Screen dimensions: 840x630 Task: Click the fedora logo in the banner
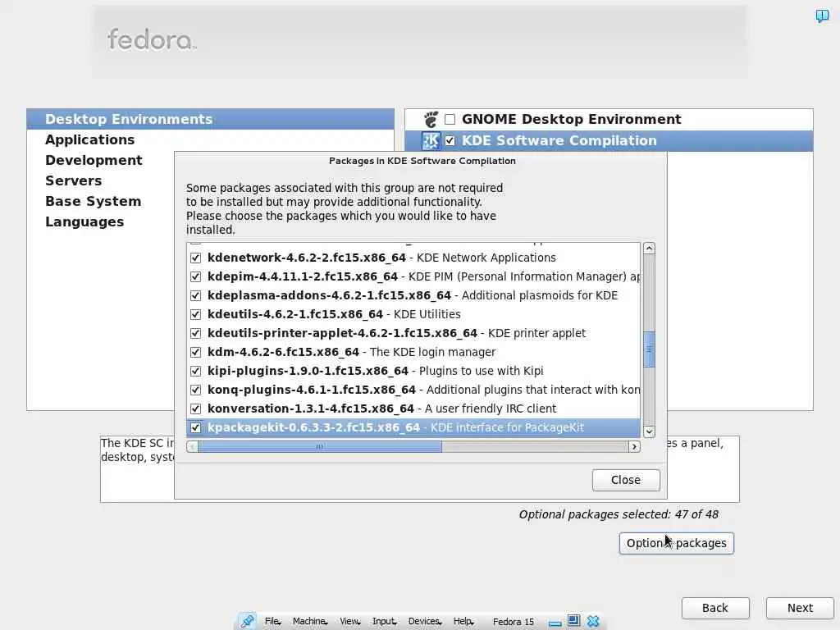152,39
